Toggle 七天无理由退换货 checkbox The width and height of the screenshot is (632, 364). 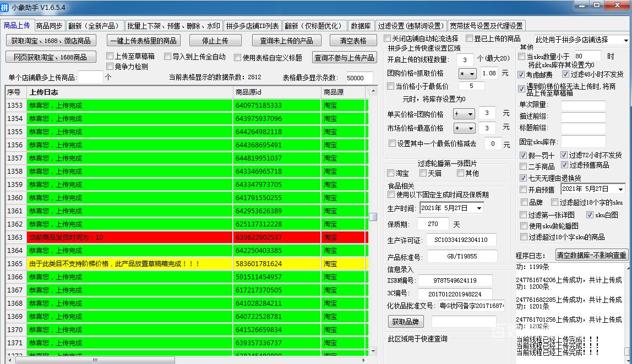[523, 178]
